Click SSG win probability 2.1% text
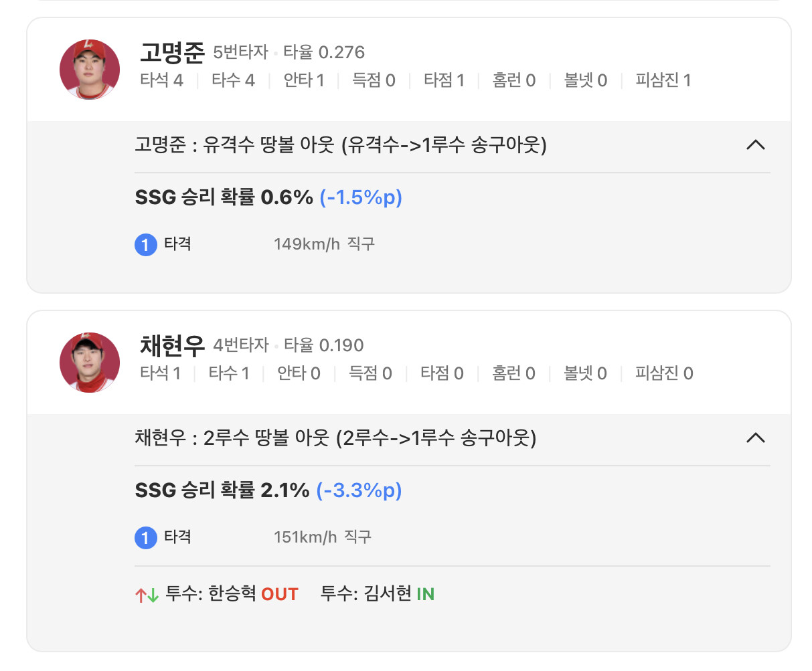 [x=222, y=490]
